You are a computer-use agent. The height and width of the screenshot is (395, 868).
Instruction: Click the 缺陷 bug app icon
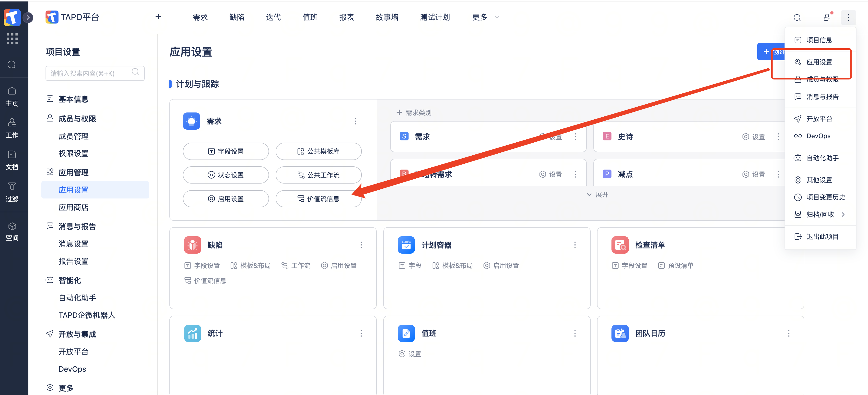click(x=192, y=245)
